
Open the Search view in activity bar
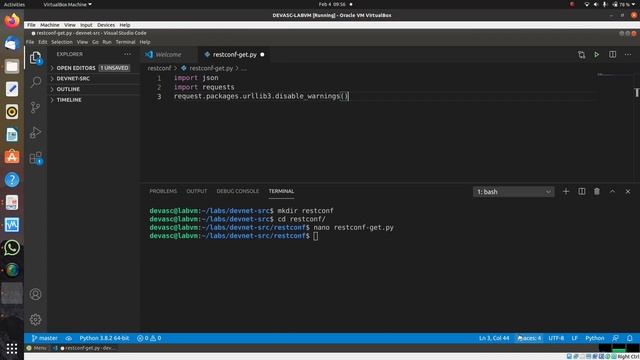pyautogui.click(x=36, y=82)
